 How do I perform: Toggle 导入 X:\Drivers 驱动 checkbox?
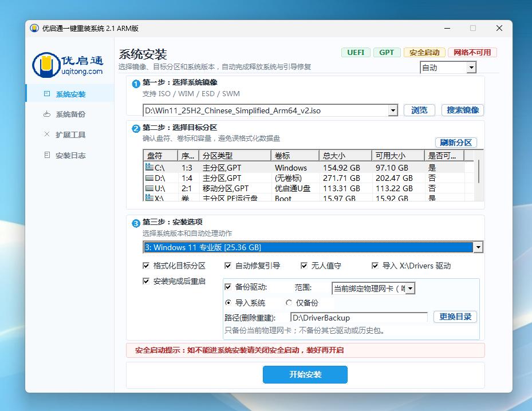pyautogui.click(x=375, y=266)
